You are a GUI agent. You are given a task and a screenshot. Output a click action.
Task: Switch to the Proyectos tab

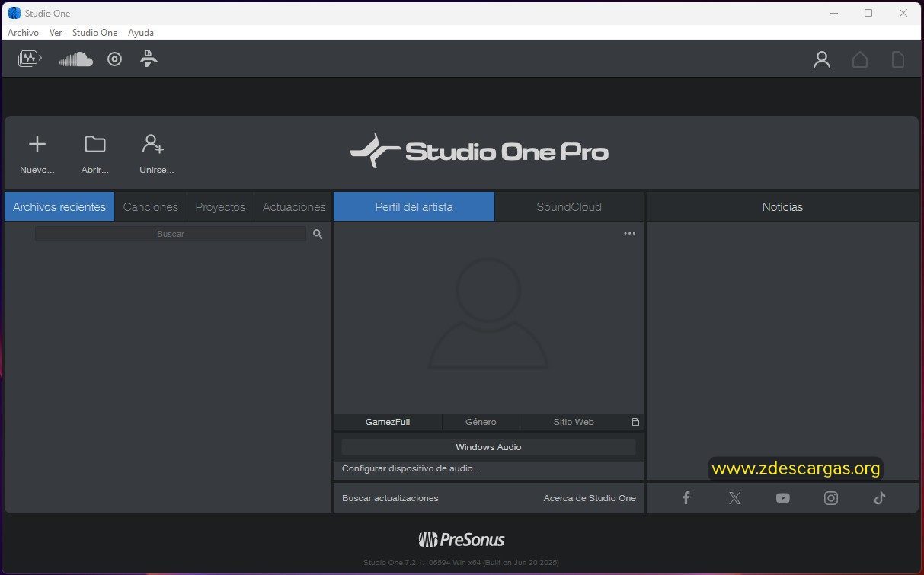pos(220,207)
